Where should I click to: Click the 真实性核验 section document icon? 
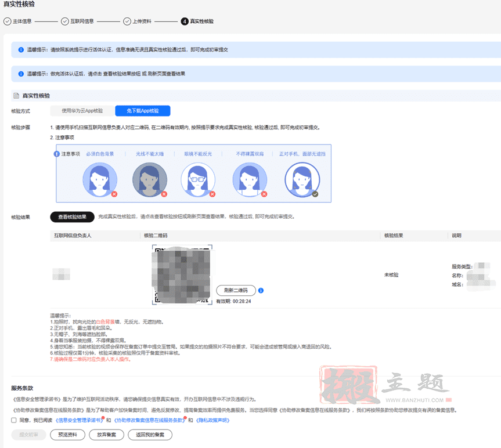point(16,96)
